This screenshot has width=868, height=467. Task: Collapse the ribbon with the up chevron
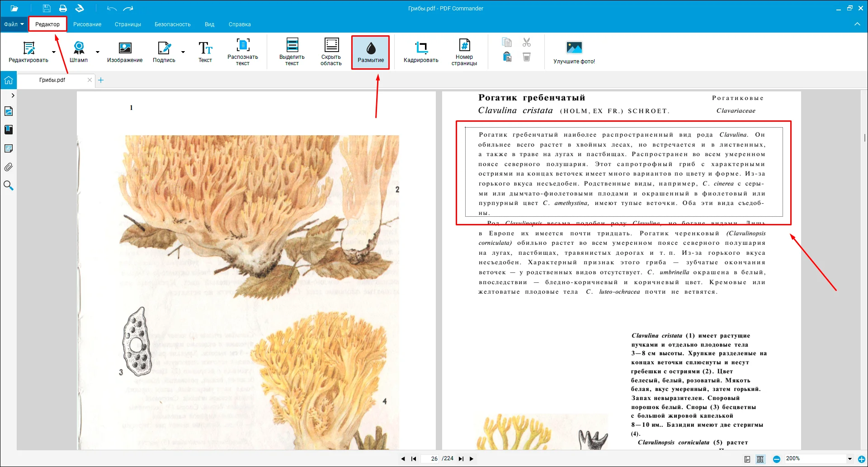pyautogui.click(x=857, y=24)
